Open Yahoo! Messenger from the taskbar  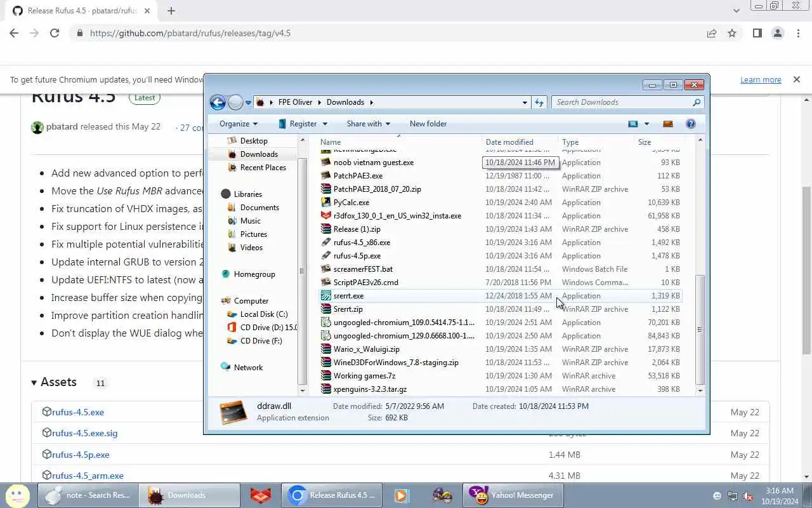point(513,495)
